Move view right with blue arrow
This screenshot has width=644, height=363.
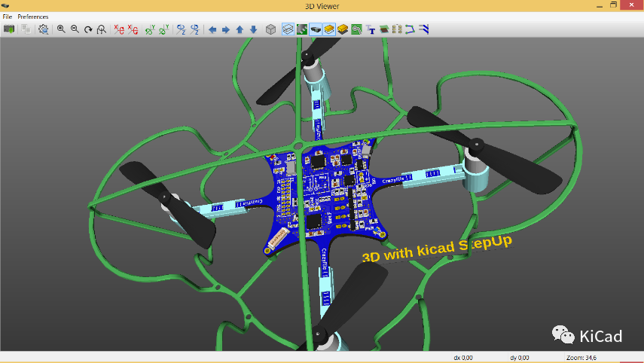click(226, 29)
